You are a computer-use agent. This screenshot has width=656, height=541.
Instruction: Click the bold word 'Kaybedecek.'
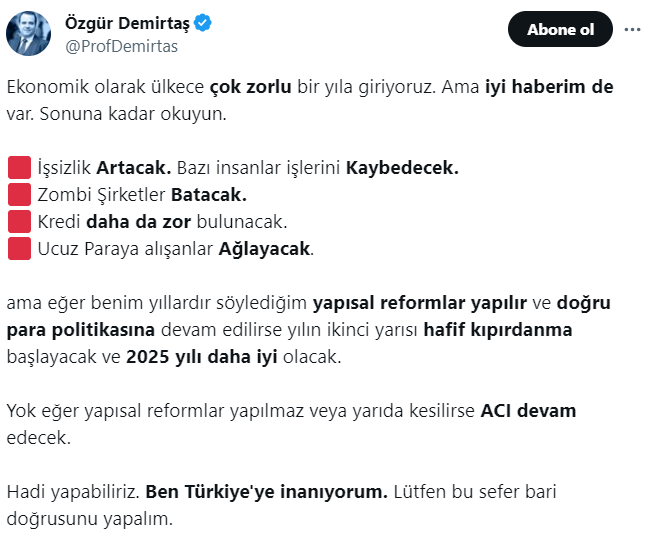(x=402, y=168)
